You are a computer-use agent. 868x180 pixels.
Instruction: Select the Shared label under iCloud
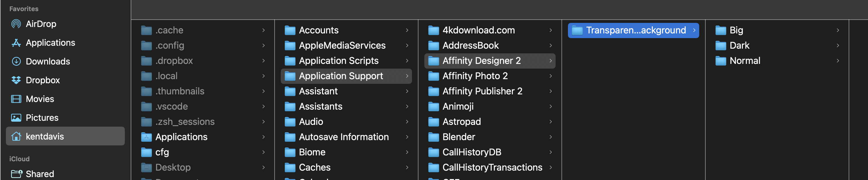[40, 174]
